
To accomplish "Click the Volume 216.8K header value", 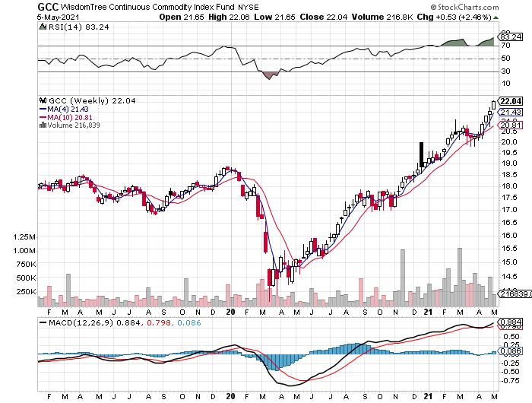I will point(382,17).
